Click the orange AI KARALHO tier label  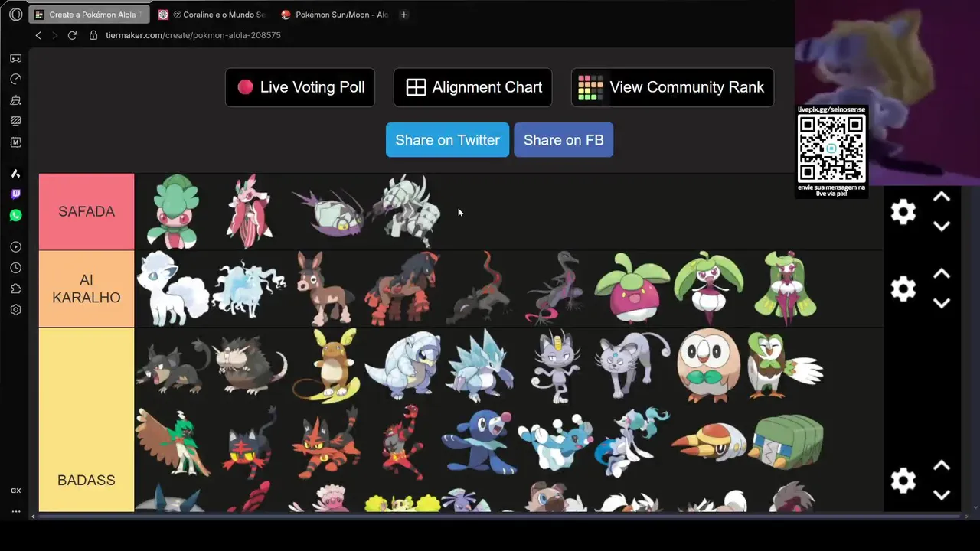coord(87,289)
